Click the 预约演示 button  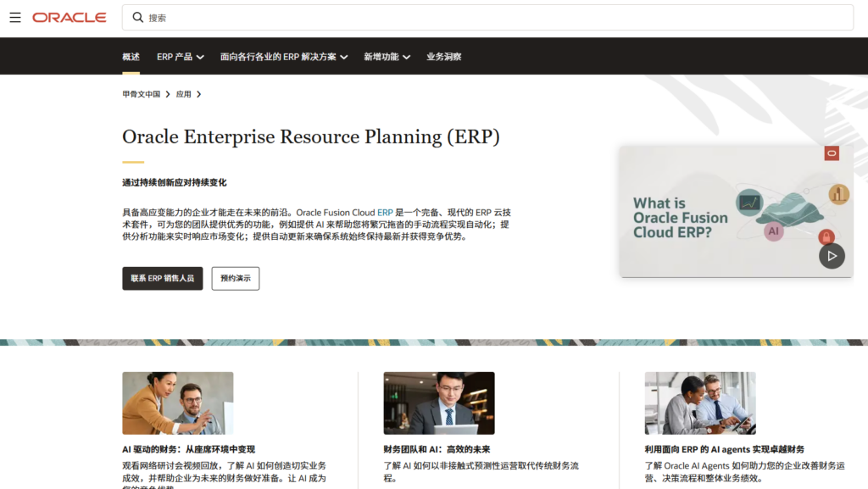(x=236, y=278)
